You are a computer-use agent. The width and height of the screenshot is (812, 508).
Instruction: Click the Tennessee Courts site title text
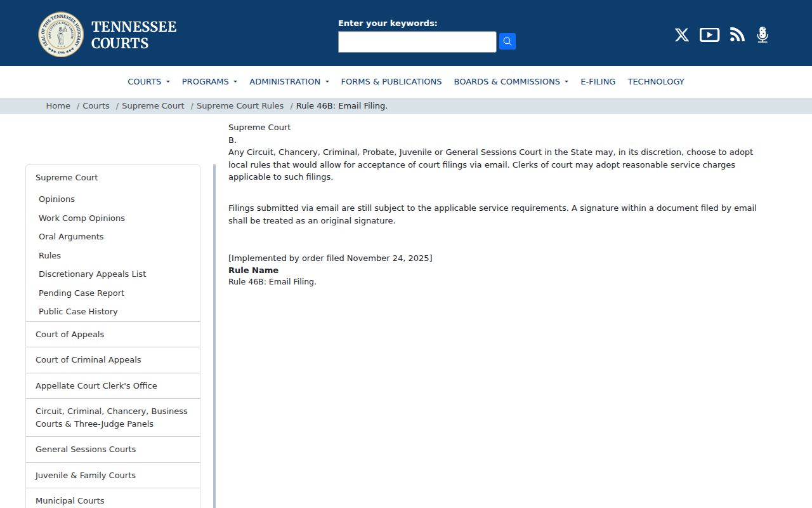tap(134, 35)
